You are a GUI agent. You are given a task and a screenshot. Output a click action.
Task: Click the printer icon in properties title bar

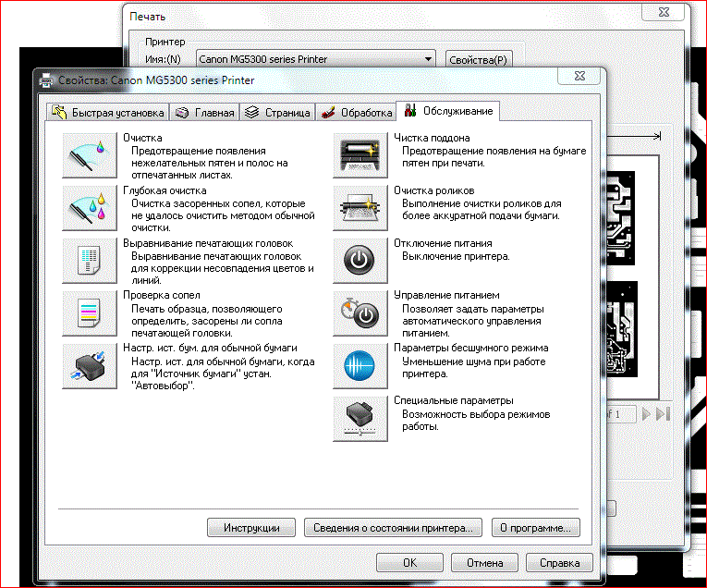tap(46, 80)
